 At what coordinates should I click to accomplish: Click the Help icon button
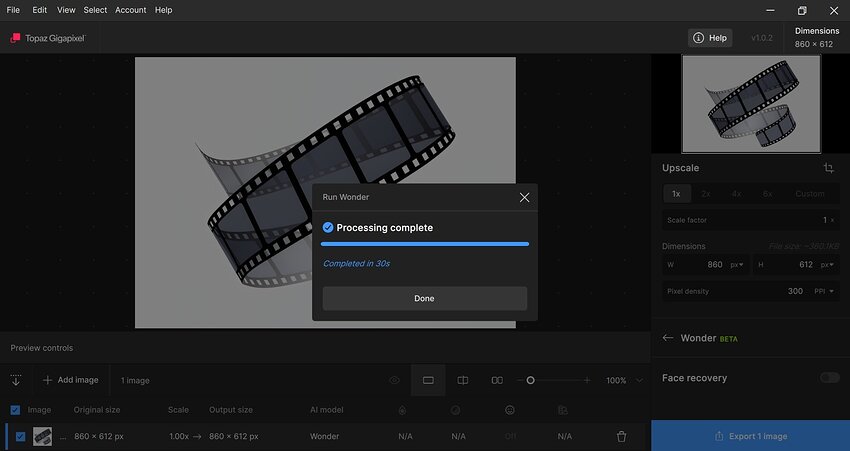[x=710, y=38]
